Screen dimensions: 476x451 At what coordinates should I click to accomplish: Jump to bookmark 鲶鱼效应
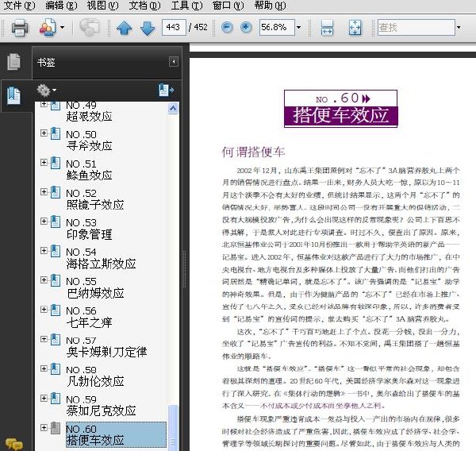(89, 175)
